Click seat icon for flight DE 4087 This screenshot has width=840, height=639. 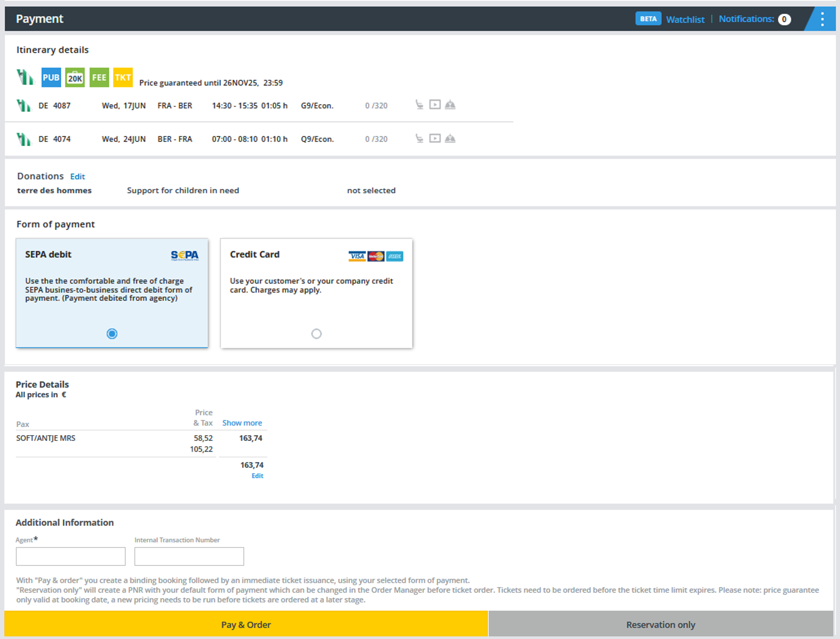(x=419, y=105)
